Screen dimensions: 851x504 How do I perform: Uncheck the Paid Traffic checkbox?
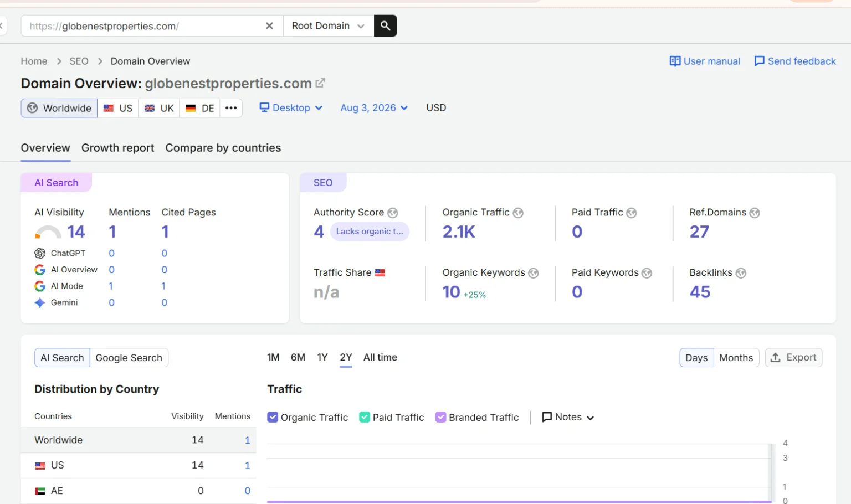pos(365,417)
